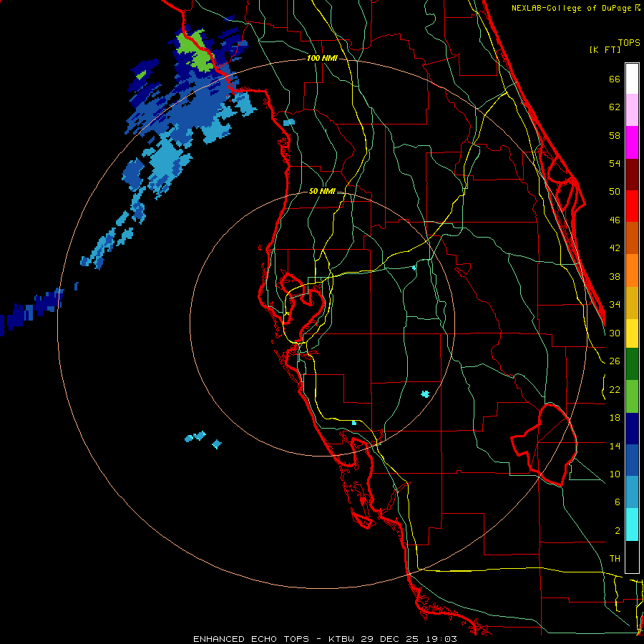
Task: Pick the white swatch in the legend
Action: [x=632, y=79]
